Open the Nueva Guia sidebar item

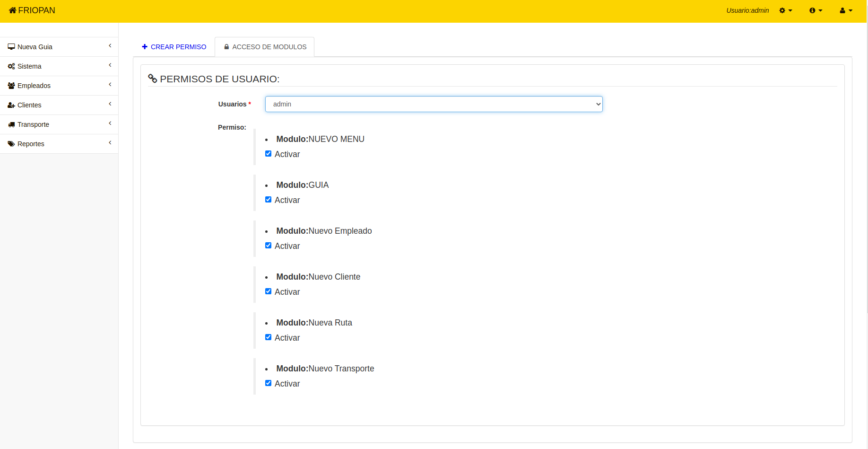click(x=59, y=47)
